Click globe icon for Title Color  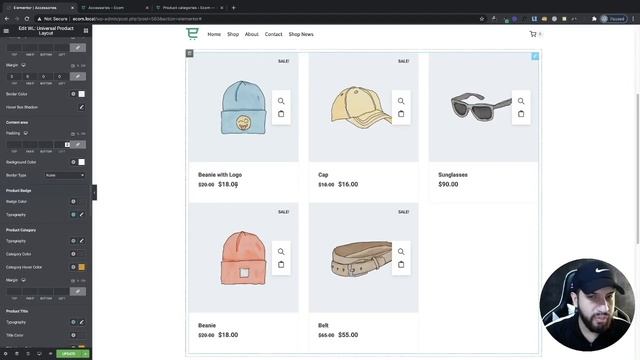tap(73, 335)
